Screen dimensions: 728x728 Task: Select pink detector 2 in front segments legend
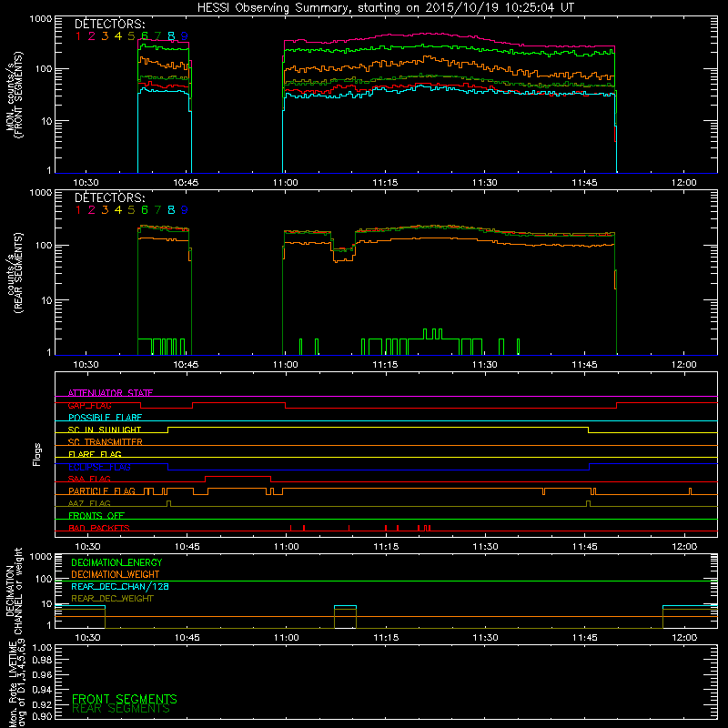tap(92, 36)
